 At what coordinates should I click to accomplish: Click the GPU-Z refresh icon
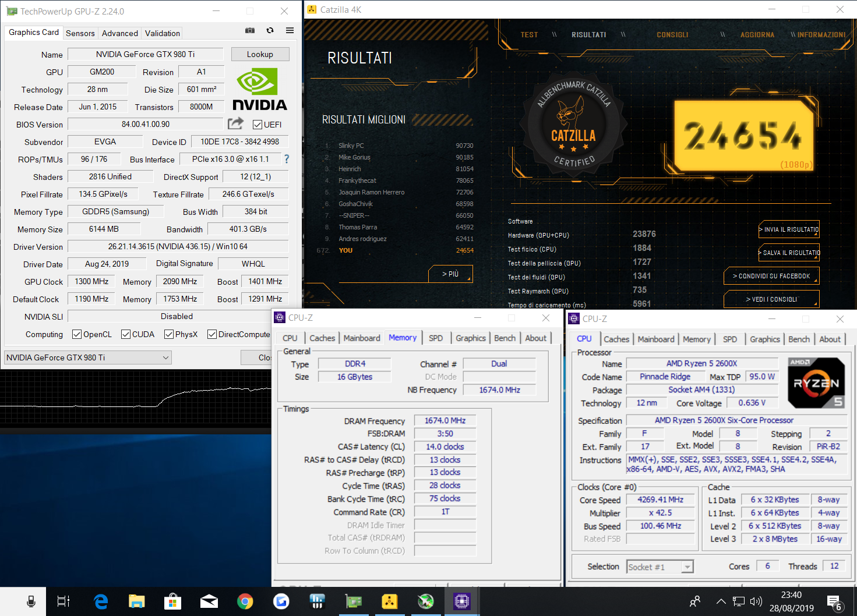(x=270, y=30)
